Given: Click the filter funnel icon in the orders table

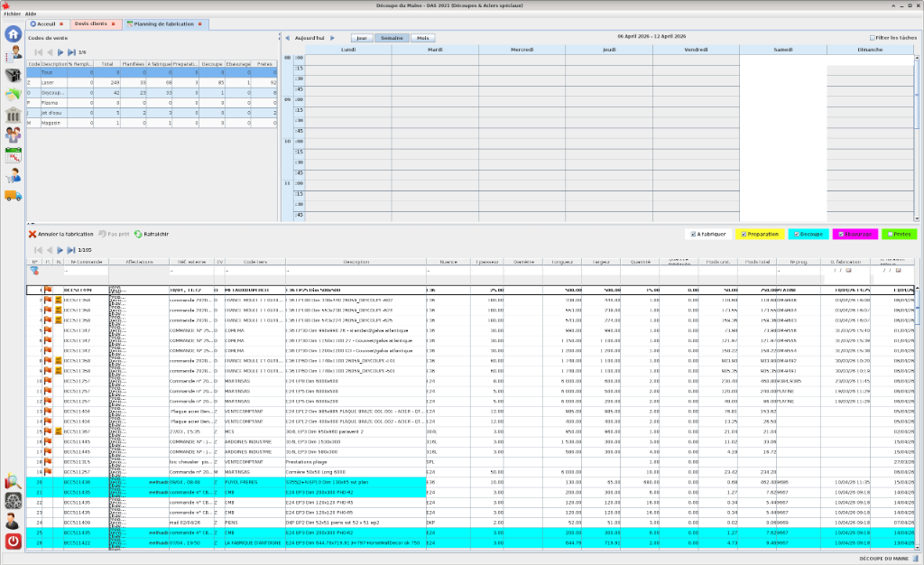Looking at the screenshot, I should pyautogui.click(x=34, y=271).
